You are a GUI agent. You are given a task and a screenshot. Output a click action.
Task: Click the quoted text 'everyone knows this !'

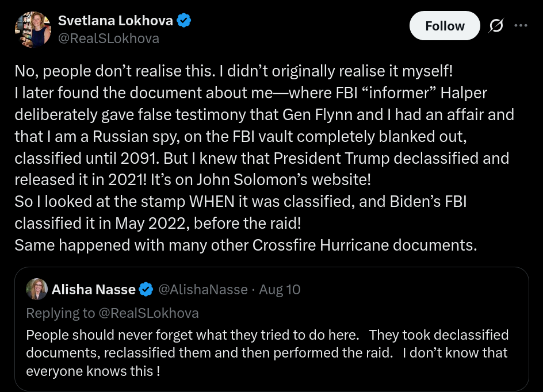click(93, 370)
